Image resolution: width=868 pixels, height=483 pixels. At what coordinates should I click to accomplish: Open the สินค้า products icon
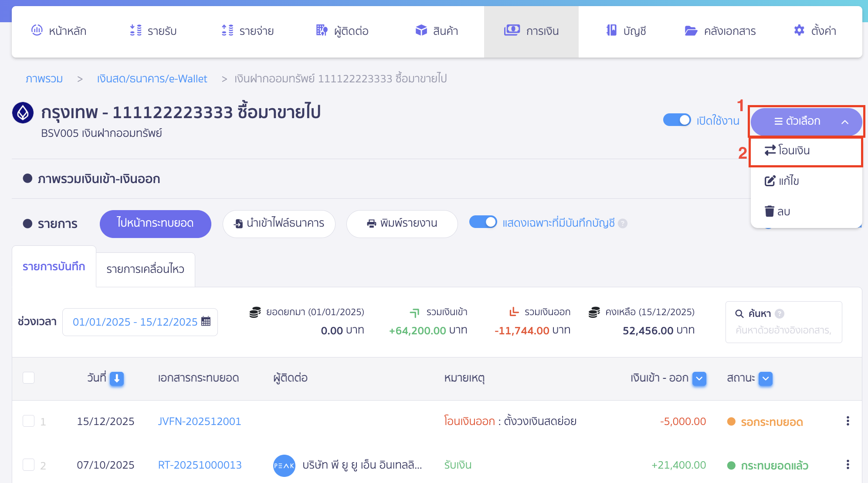421,31
